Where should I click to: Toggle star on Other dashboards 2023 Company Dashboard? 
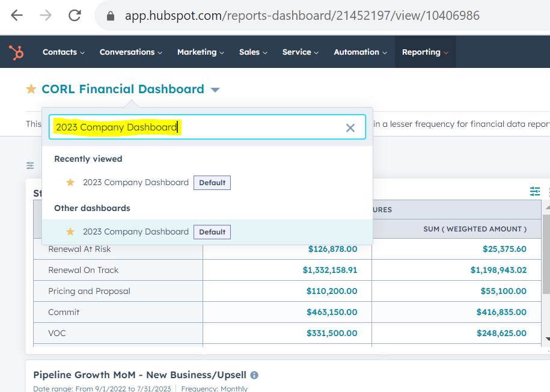(70, 231)
